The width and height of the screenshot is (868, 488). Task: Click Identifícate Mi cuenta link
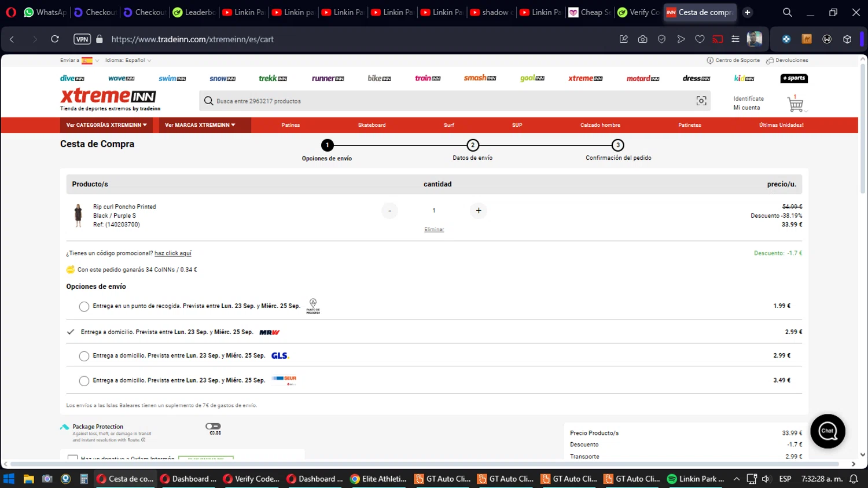point(748,103)
